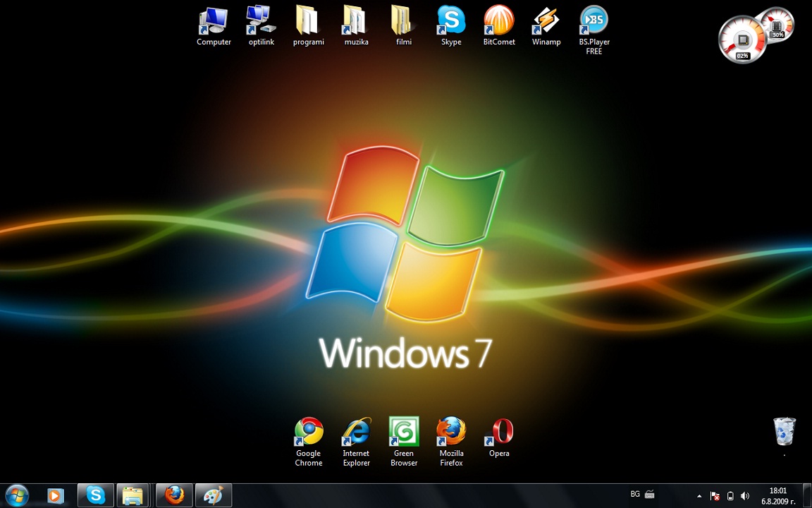Click the volume speaker tray icon
The image size is (812, 508).
tap(745, 496)
